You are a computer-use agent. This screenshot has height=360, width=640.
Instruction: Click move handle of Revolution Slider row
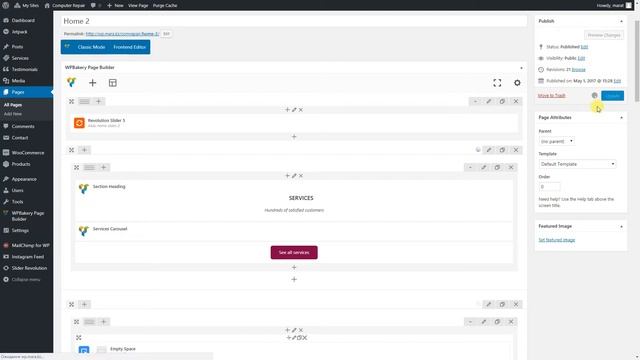coord(71,101)
